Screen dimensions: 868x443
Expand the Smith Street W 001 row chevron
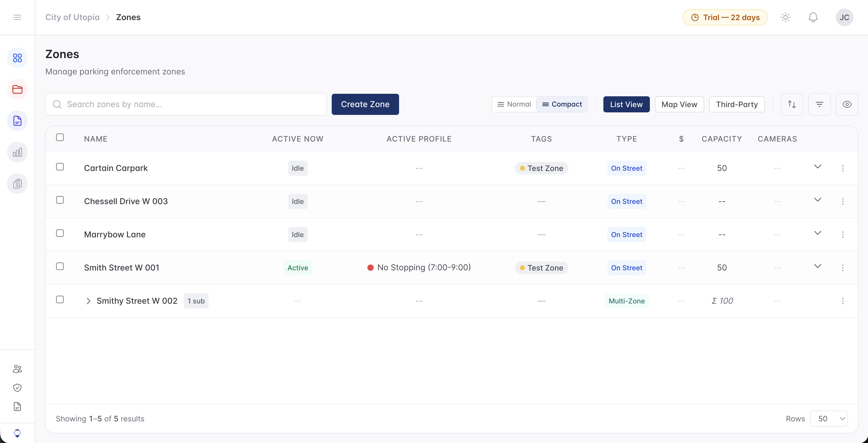(817, 266)
